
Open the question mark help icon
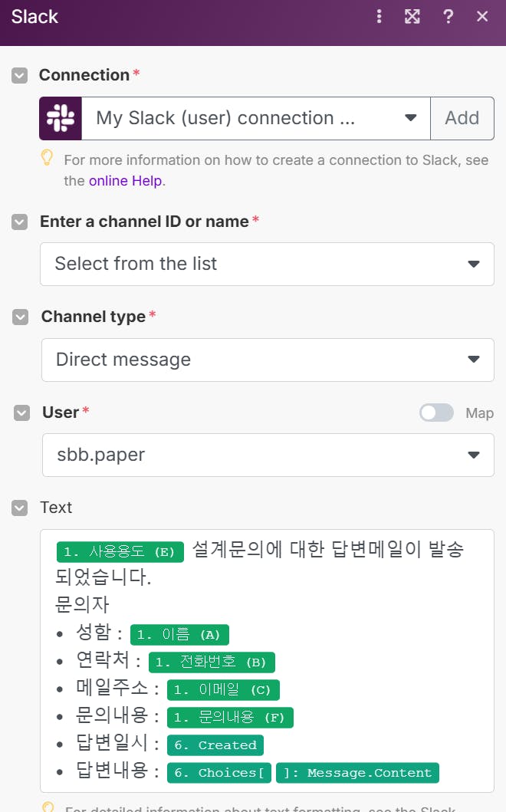click(448, 17)
